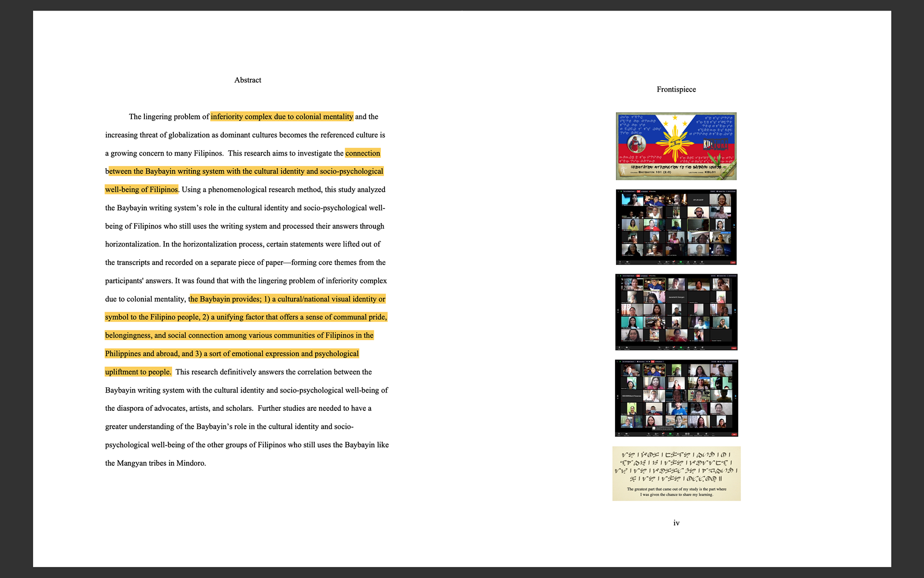Click the highlighted word 'connection'

click(363, 153)
